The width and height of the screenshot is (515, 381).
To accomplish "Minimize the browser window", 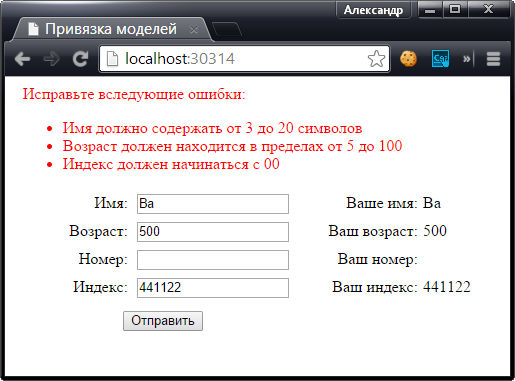I will 430,10.
